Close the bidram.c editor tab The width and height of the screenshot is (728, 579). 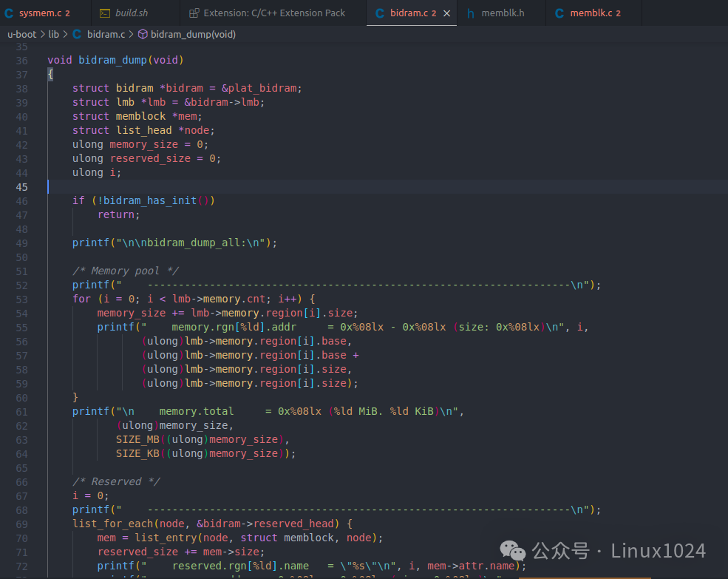point(446,13)
